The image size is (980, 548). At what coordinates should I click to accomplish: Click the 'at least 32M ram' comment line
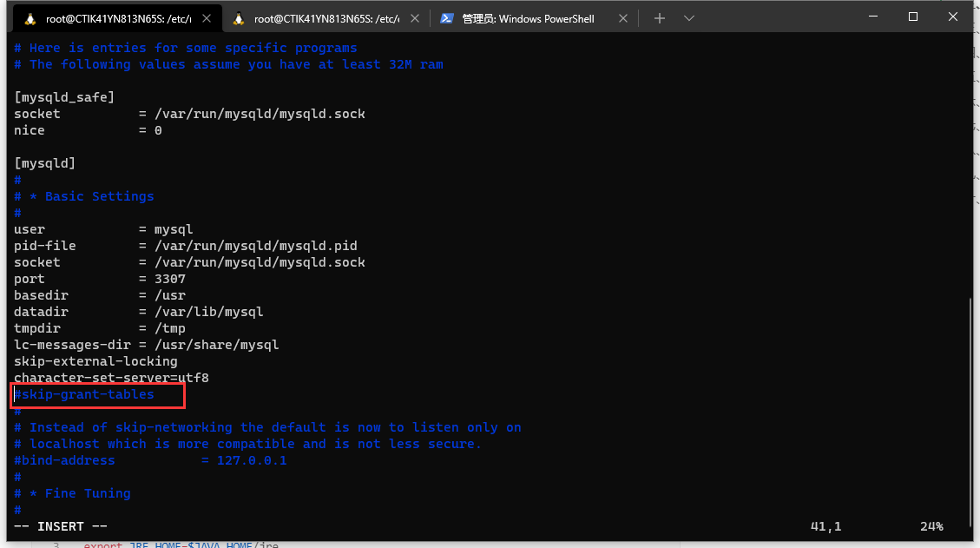[229, 64]
